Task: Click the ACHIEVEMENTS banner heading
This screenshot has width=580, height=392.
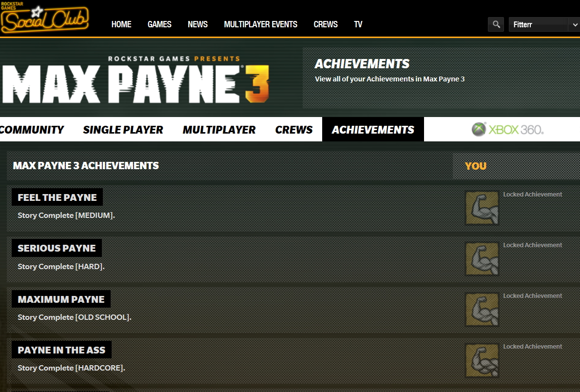Action: tap(362, 64)
